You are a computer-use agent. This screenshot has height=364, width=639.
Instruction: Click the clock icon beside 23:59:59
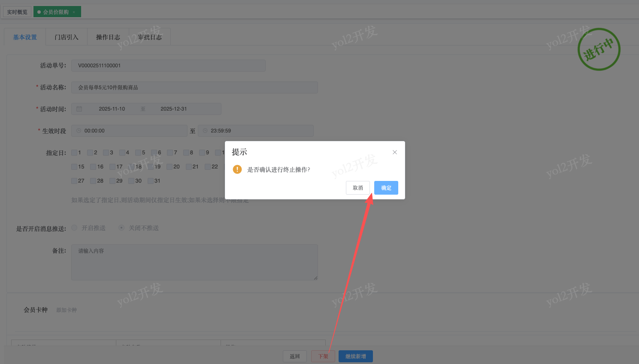point(205,131)
